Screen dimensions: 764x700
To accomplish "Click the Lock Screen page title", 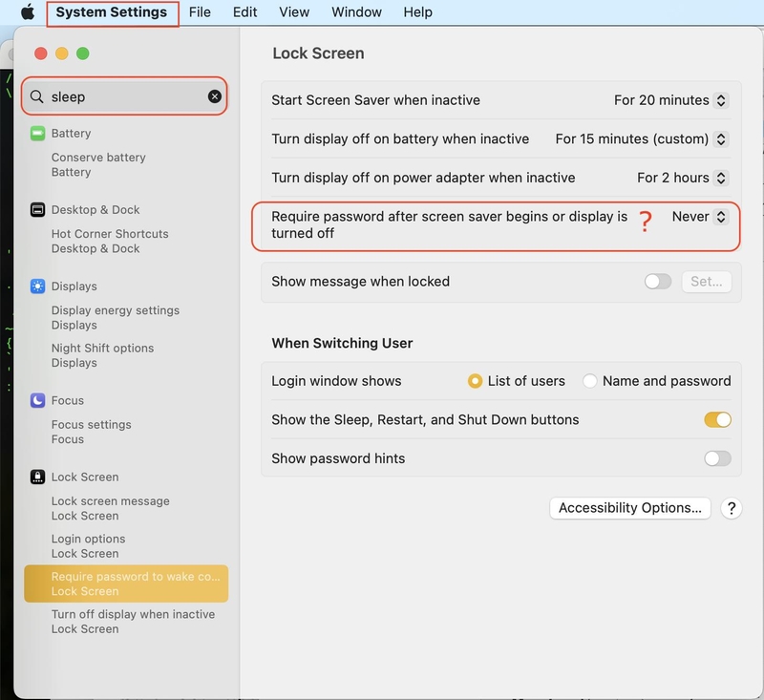I will pos(318,53).
